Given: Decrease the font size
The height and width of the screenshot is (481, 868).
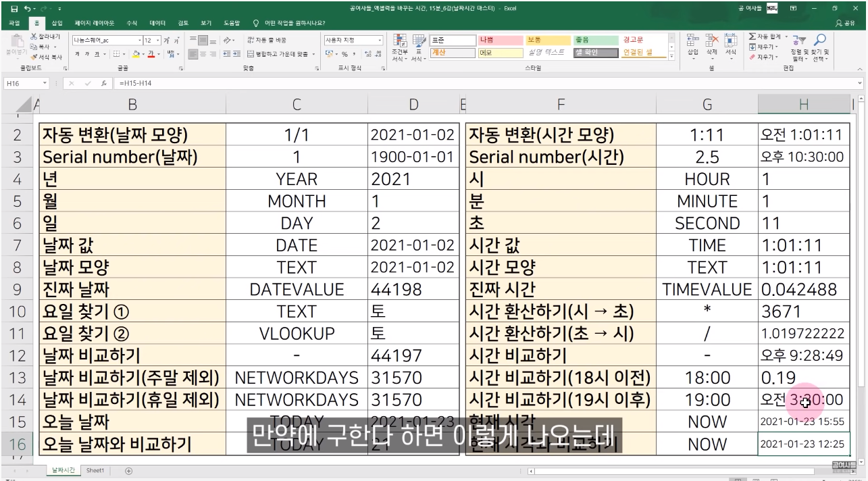Looking at the screenshot, I should (x=176, y=41).
